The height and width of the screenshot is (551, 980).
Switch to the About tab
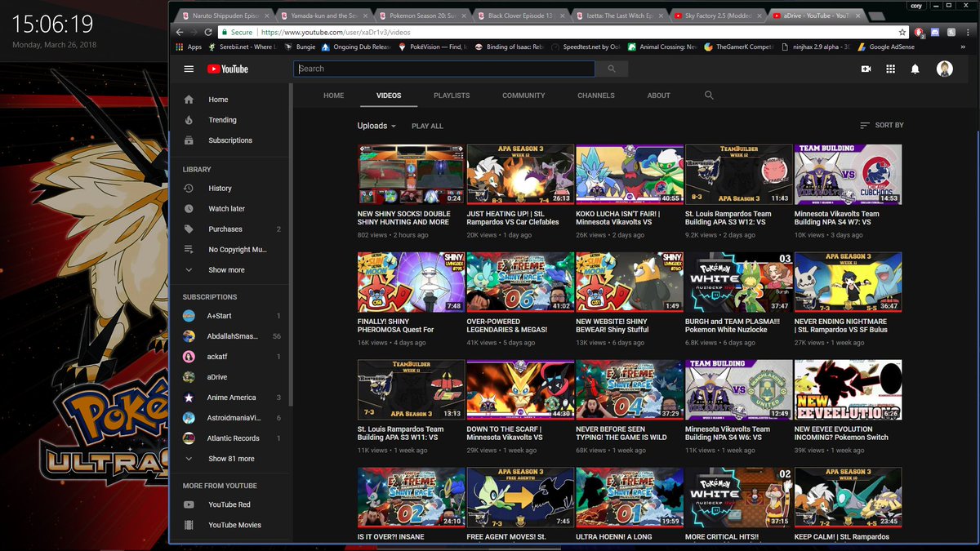coord(659,96)
